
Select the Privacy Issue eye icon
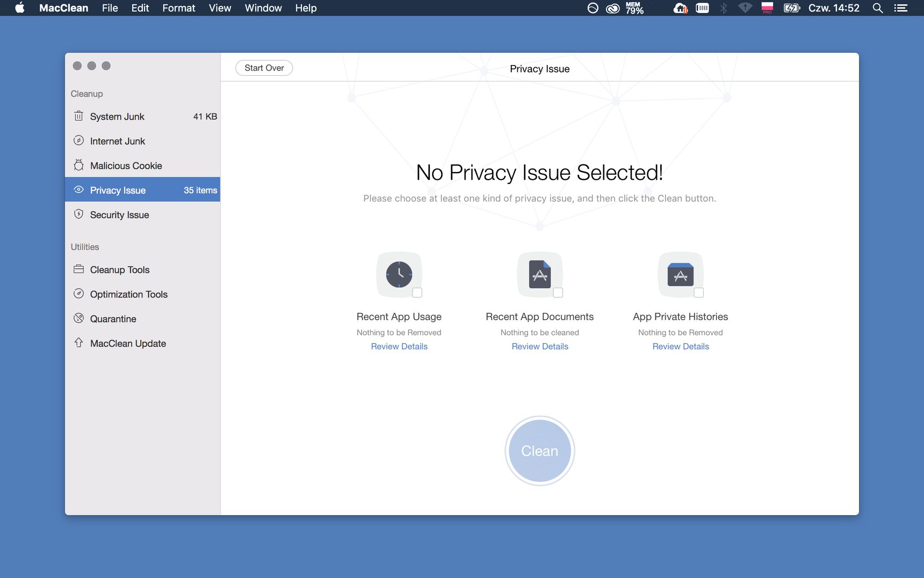78,189
